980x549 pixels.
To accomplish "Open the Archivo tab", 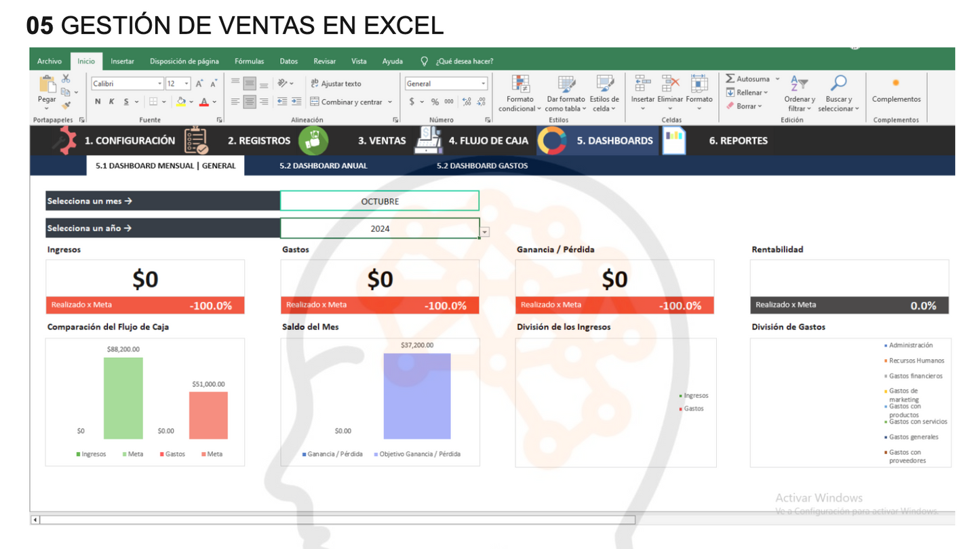I will point(50,61).
